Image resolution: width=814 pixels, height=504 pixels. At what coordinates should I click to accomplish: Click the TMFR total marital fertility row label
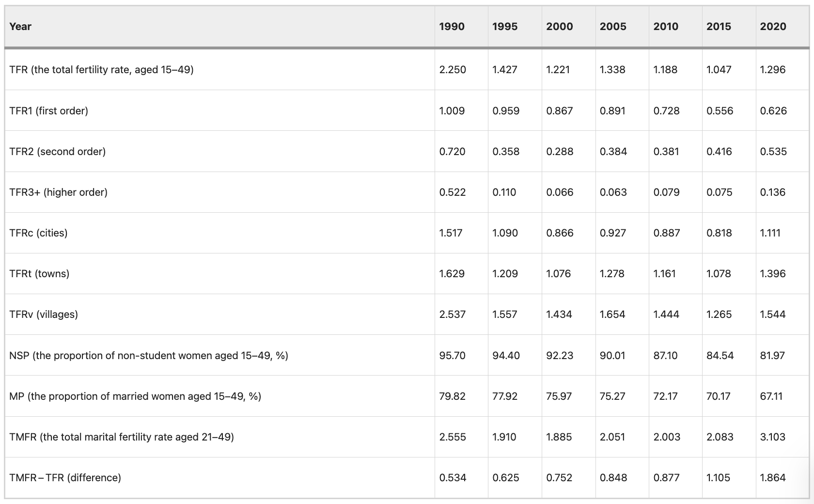(x=122, y=437)
